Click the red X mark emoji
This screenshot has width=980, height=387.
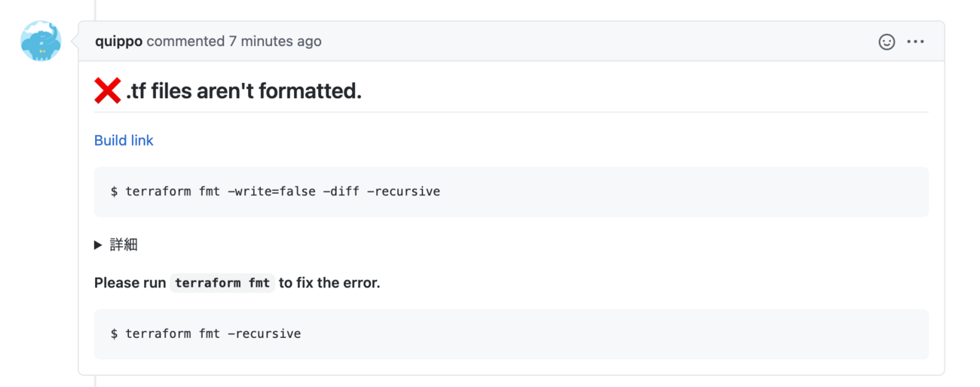[108, 91]
